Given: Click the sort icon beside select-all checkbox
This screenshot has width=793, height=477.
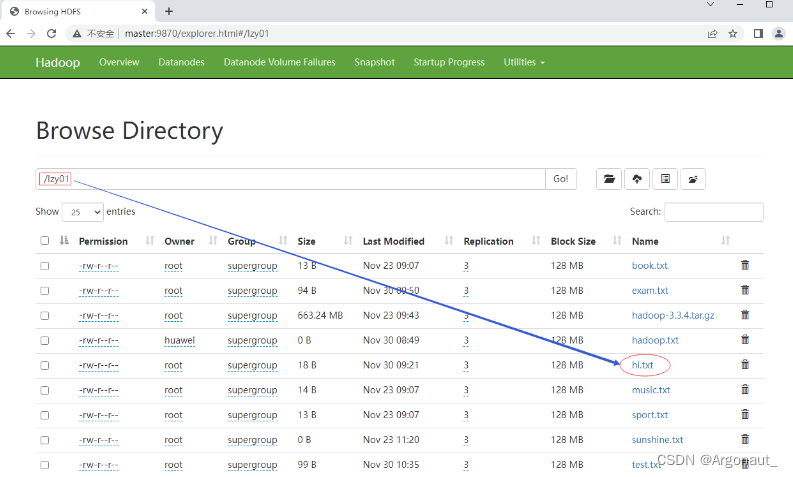Looking at the screenshot, I should click(x=64, y=240).
